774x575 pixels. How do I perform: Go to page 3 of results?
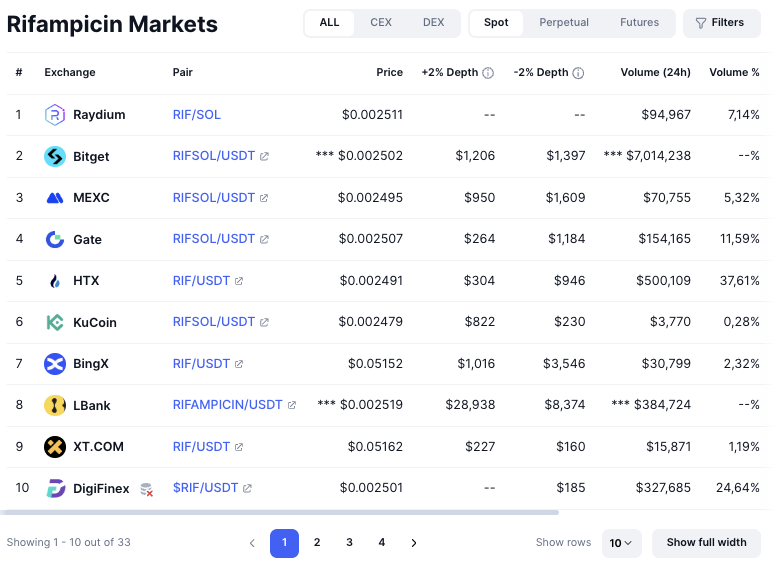point(349,543)
